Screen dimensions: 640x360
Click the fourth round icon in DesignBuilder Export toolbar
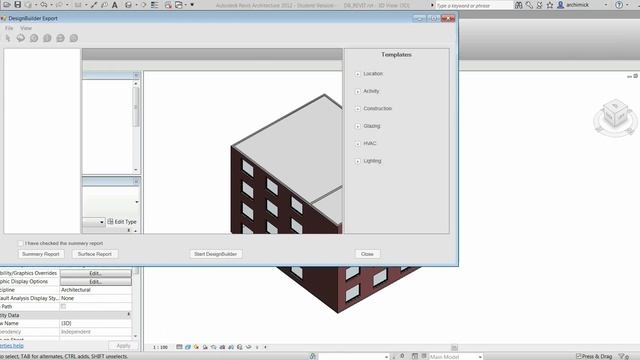click(x=47, y=38)
